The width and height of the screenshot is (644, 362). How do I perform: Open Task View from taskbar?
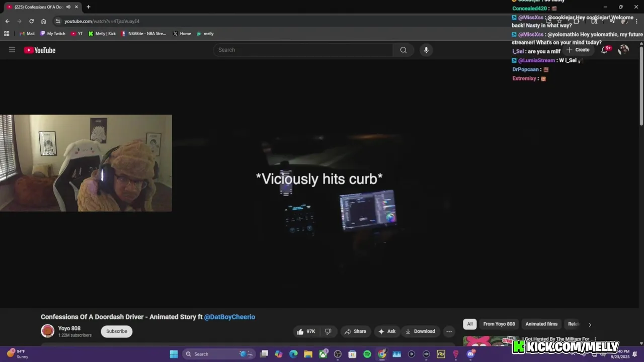(x=264, y=354)
